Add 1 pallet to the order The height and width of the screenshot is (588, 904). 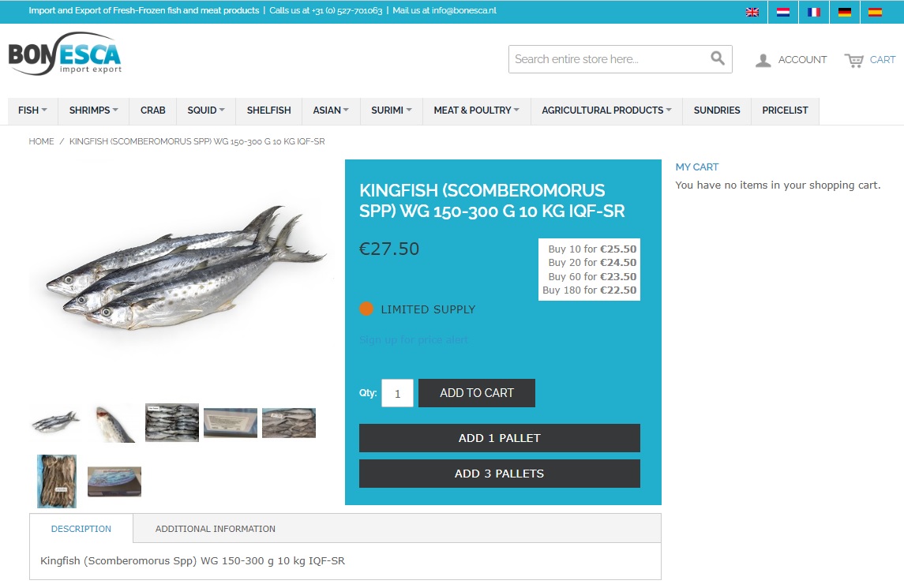499,438
